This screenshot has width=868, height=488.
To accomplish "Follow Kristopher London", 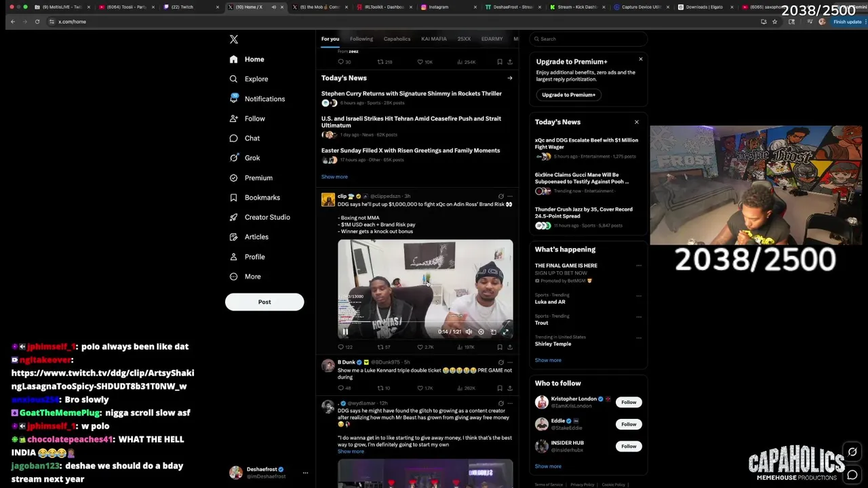I will (629, 402).
